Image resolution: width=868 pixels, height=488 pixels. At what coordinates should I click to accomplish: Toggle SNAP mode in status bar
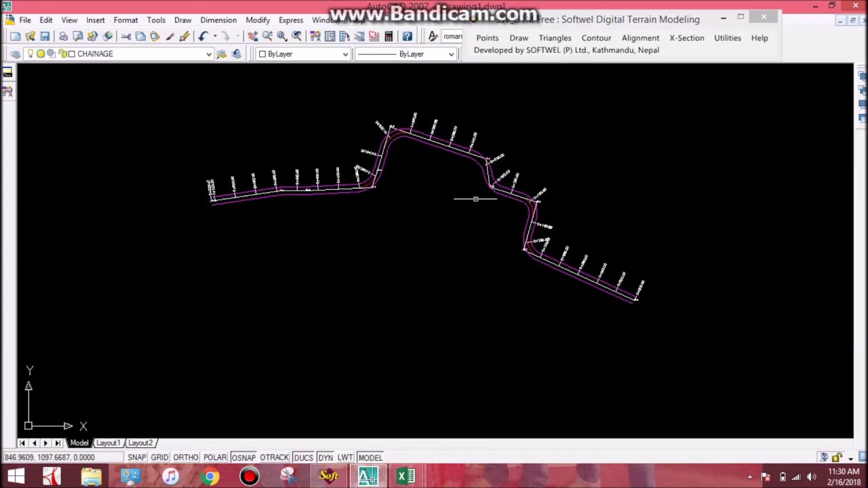click(x=136, y=457)
